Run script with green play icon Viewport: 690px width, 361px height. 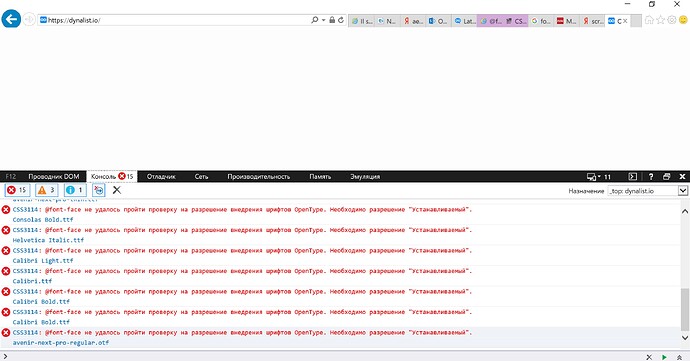point(664,357)
